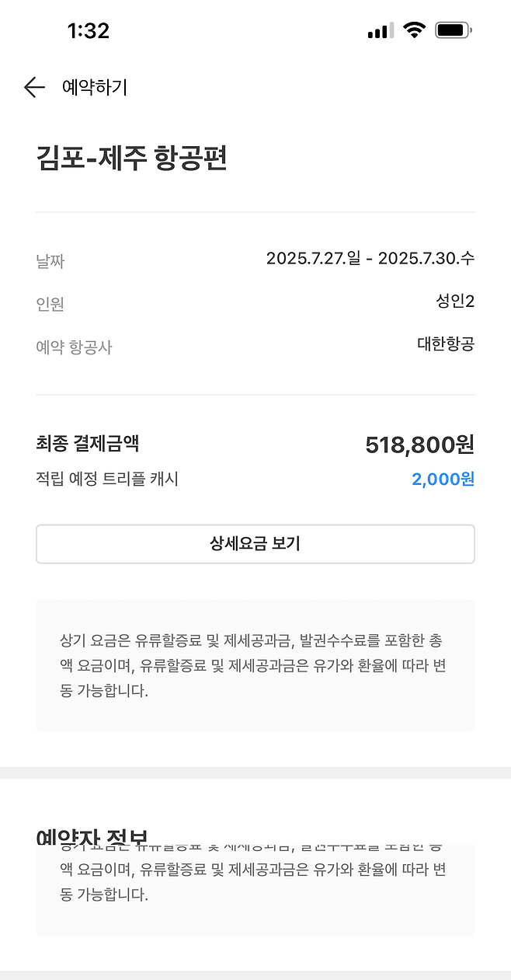This screenshot has height=980, width=511.
Task: Tap the 대한항공 airline name
Action: click(x=445, y=344)
